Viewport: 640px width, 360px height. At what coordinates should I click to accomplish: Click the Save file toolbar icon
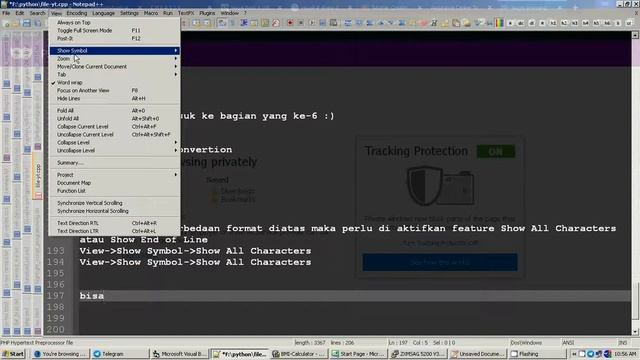pyautogui.click(x=27, y=23)
